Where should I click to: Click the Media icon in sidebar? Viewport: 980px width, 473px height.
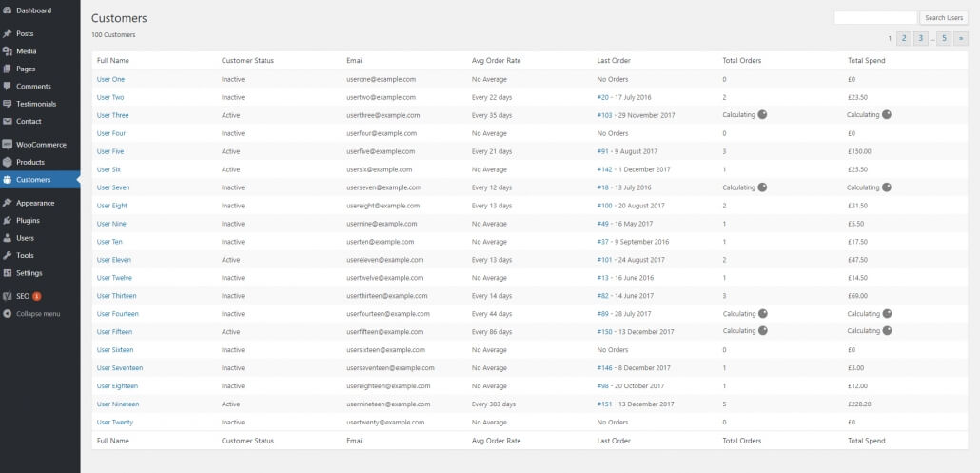[8, 51]
